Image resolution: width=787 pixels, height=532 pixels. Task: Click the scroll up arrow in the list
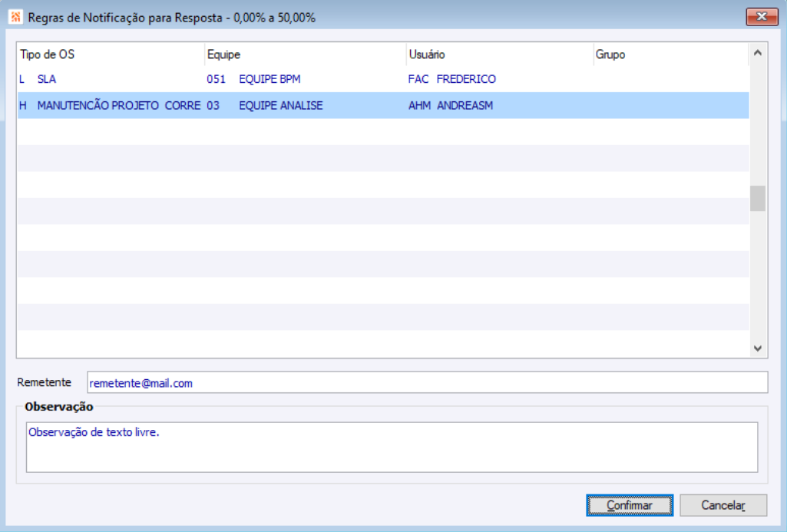[758, 53]
